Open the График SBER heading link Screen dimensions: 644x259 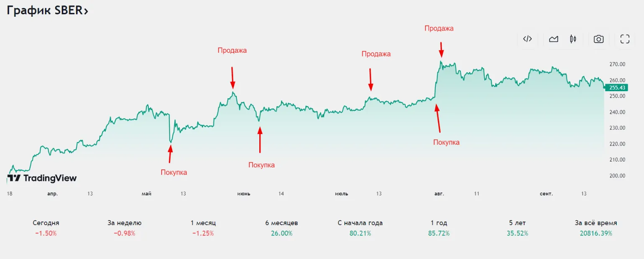pyautogui.click(x=47, y=11)
